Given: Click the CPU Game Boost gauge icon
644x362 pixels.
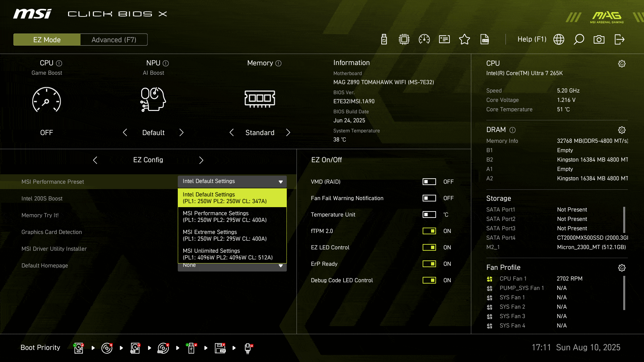Looking at the screenshot, I should 47,100.
